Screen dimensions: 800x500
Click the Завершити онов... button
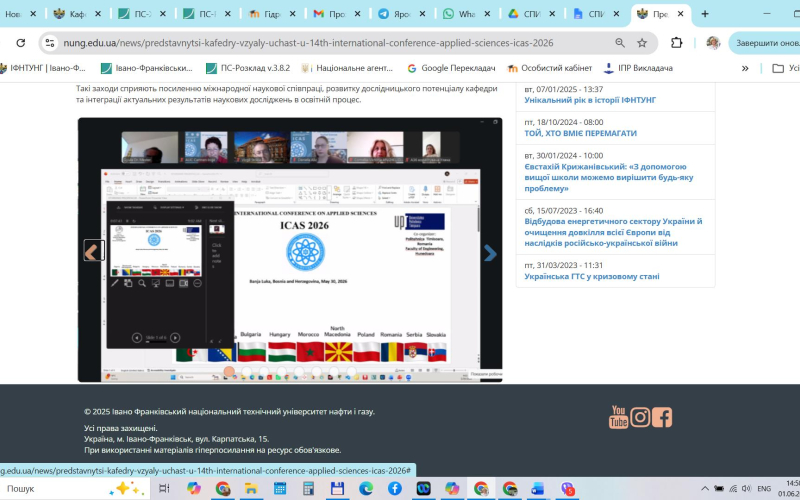click(764, 43)
